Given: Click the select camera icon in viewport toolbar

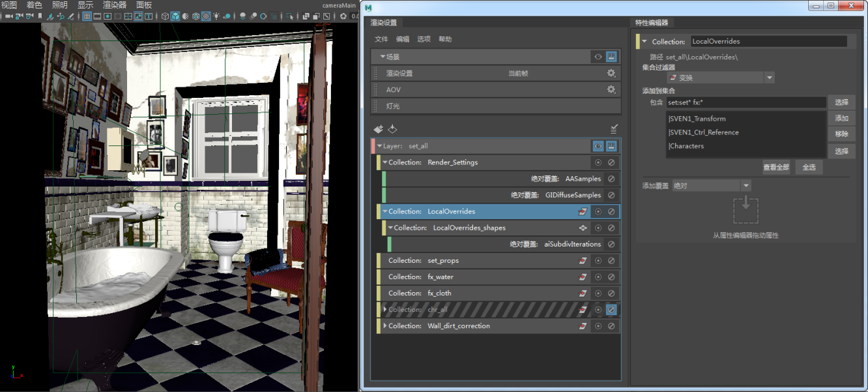Looking at the screenshot, I should 8,16.
